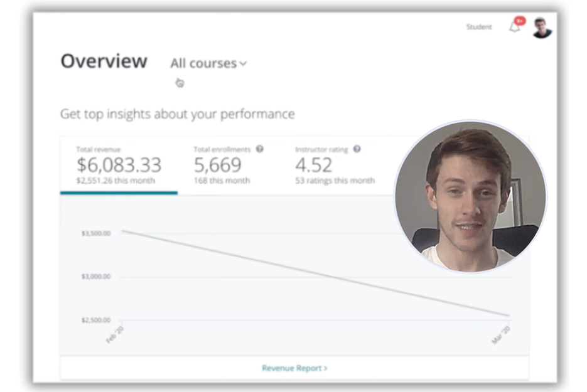Viewport: 587px width, 392px height.
Task: Select the Total revenue tab
Action: click(119, 166)
